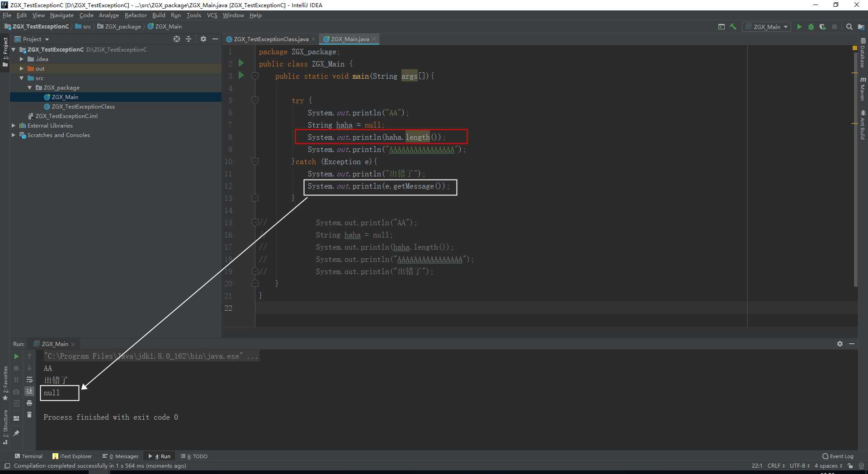Toggle the read-only lock icon in status bar
Viewport: 868px width, 474px height.
click(850, 466)
